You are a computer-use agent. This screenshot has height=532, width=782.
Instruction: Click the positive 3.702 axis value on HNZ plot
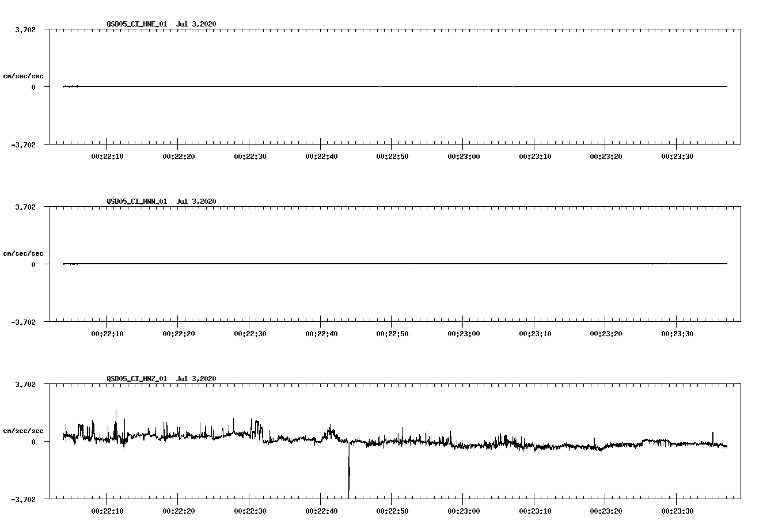click(25, 384)
